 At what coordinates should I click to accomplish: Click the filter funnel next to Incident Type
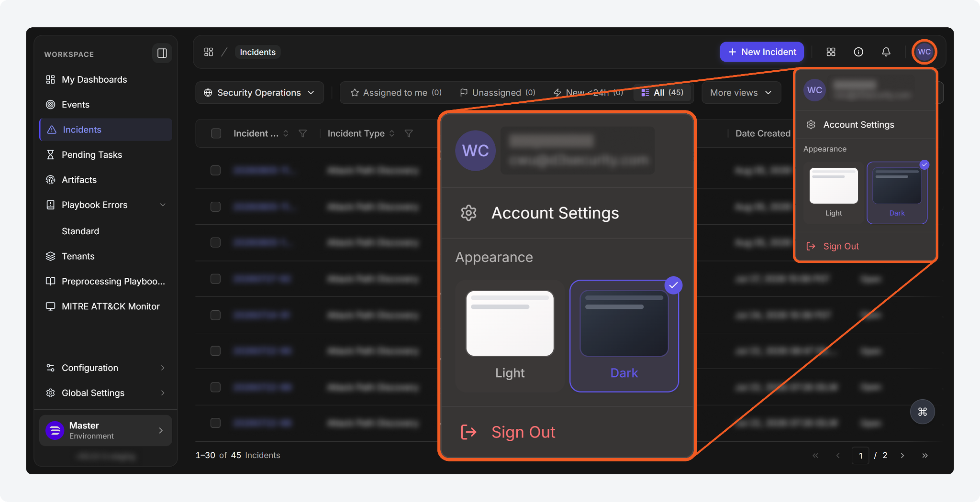409,133
